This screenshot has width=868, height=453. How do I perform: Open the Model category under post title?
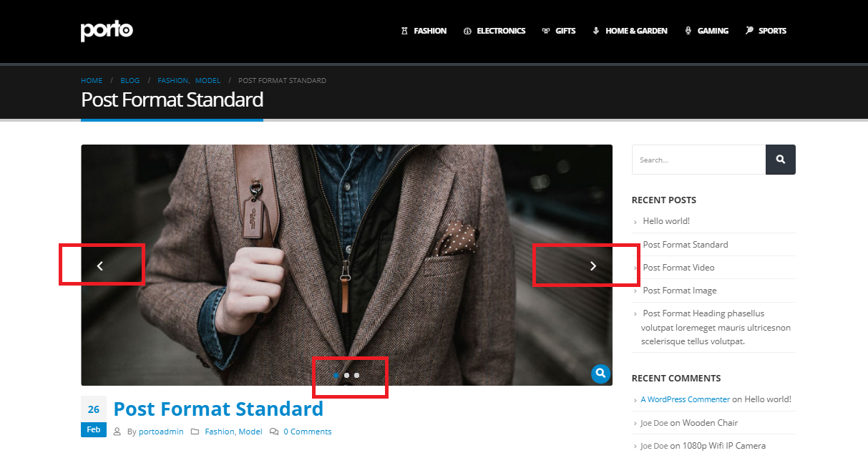250,432
